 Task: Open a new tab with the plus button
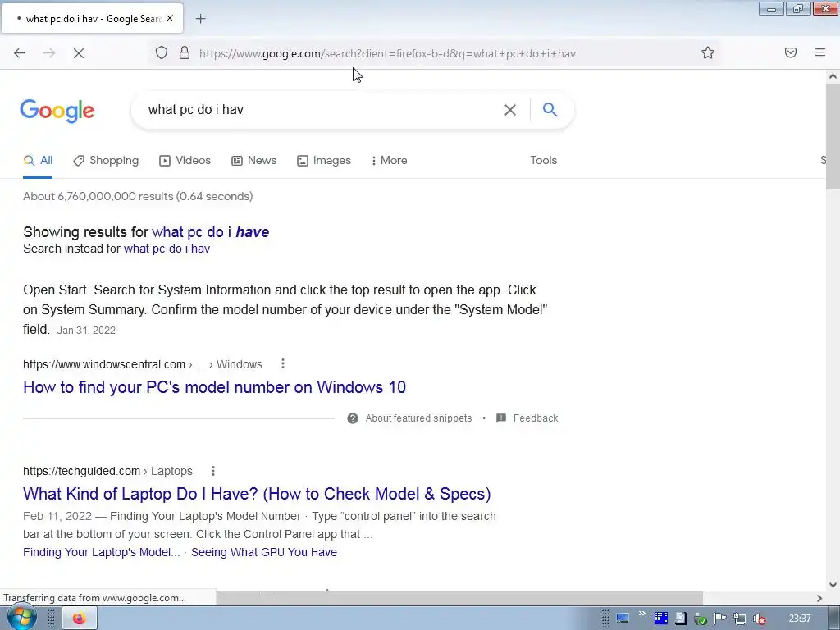click(x=200, y=19)
